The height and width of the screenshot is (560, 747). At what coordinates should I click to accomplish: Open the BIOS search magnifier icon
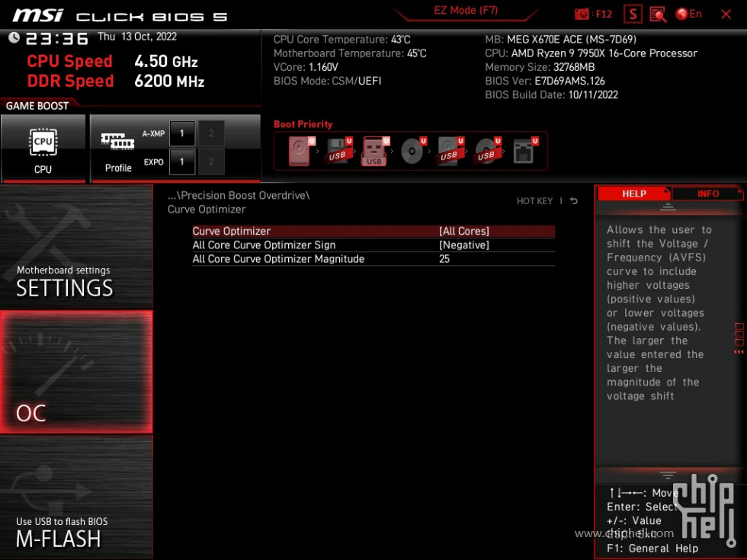click(x=657, y=14)
